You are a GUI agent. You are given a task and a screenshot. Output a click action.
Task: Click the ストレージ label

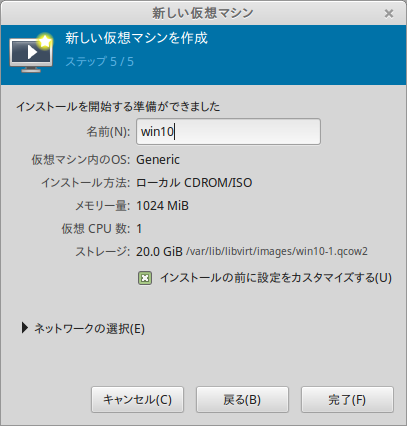click(x=102, y=252)
